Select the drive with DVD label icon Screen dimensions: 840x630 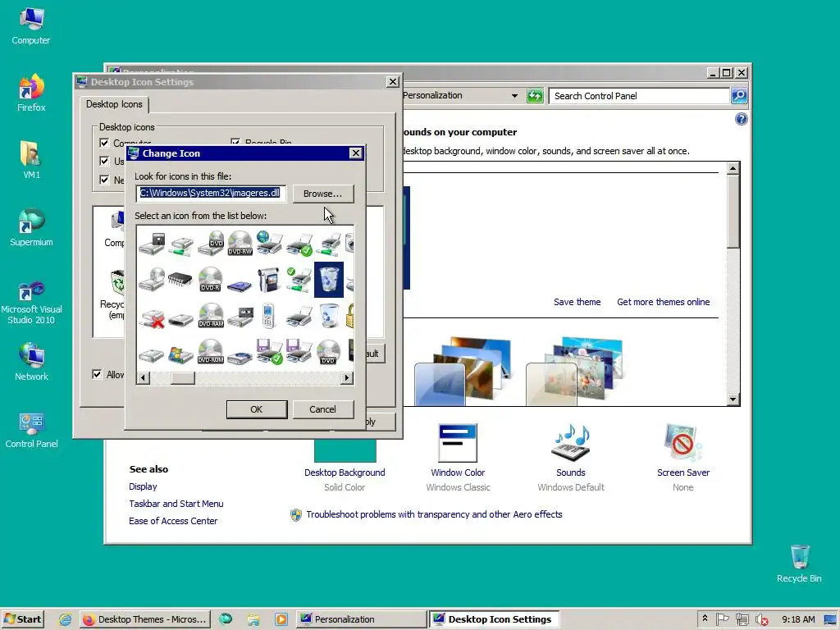tap(211, 243)
